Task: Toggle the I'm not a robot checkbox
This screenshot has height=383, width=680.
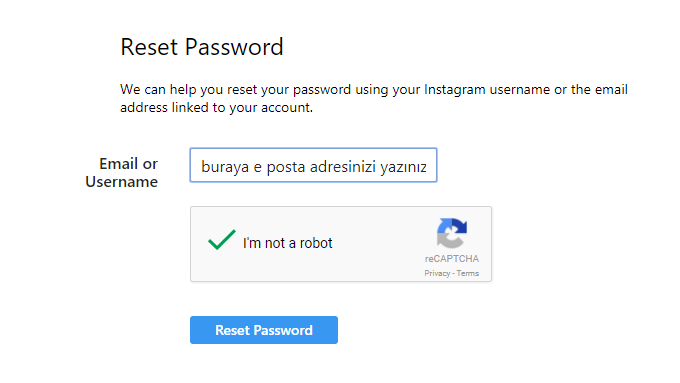Action: tap(222, 240)
